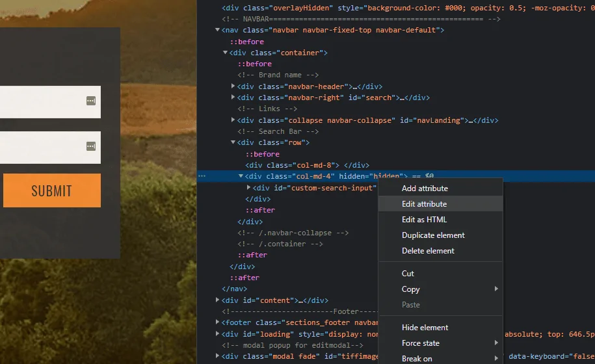Open autofill icon in first input field
Screen dimensions: 595x364
(x=91, y=101)
